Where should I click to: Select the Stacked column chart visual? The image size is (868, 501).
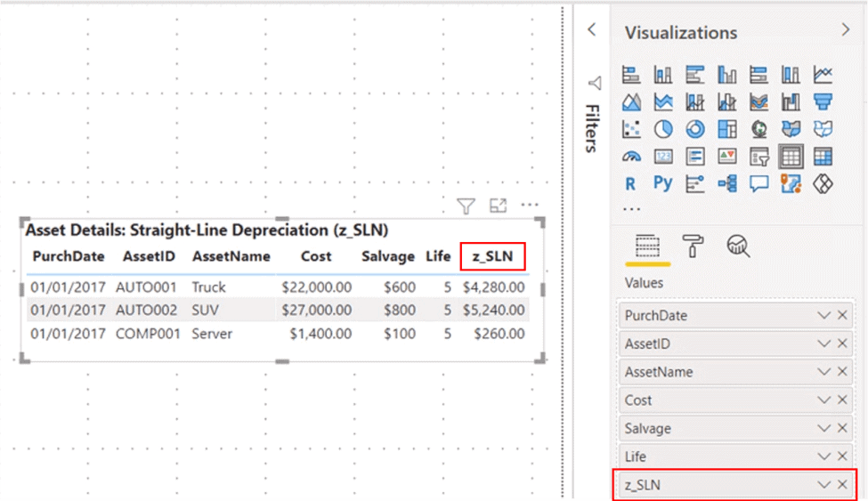[663, 75]
